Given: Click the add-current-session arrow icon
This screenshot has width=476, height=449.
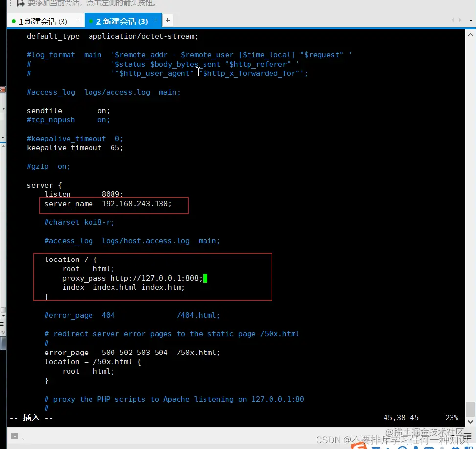Looking at the screenshot, I should [21, 3].
